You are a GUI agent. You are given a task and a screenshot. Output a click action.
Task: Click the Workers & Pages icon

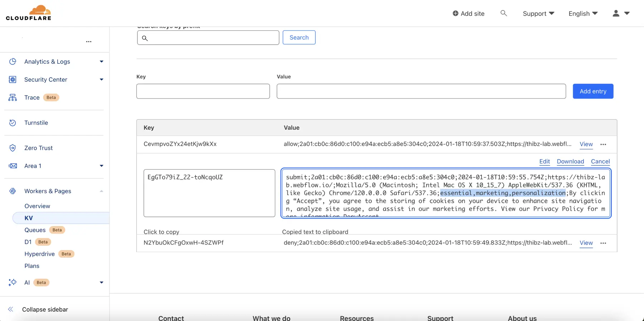[x=13, y=191]
